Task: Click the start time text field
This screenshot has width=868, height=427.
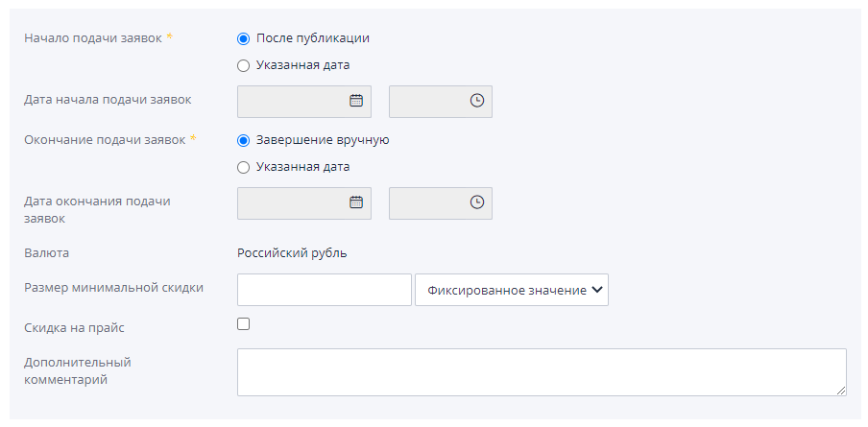Action: [x=427, y=101]
